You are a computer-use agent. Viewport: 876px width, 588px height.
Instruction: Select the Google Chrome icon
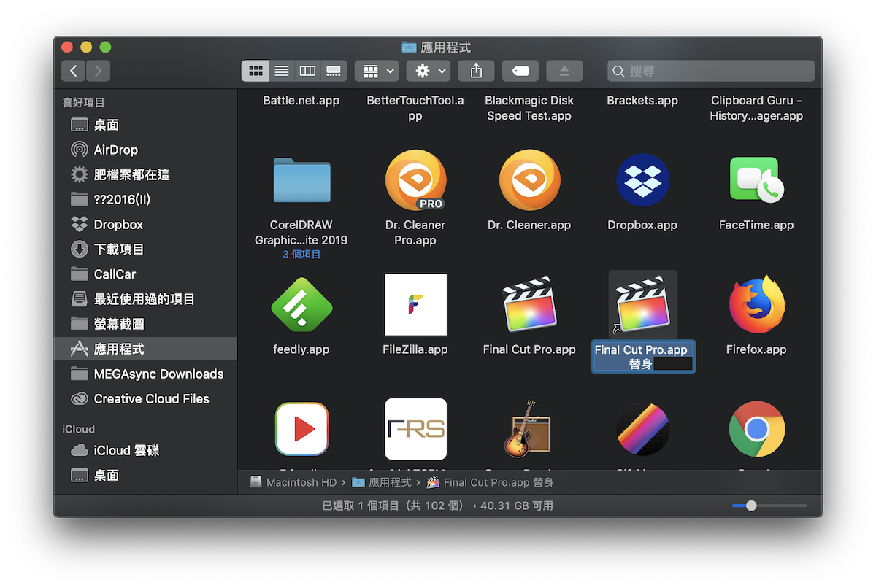(x=756, y=429)
